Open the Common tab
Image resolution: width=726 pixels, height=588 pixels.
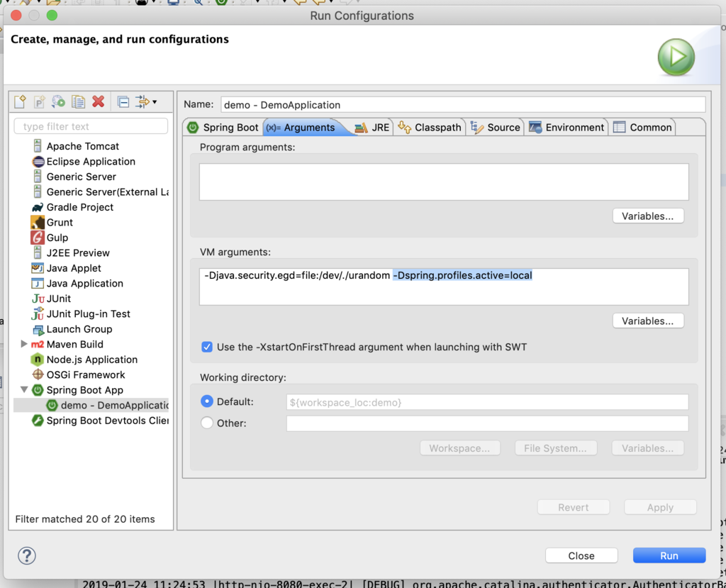642,128
